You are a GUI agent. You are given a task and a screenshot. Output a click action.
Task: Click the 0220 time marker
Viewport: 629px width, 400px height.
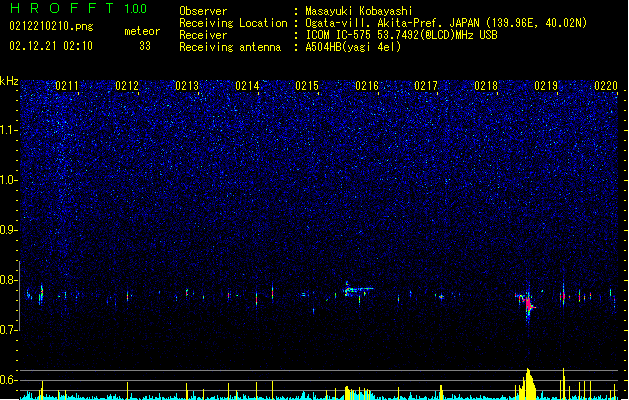(606, 86)
